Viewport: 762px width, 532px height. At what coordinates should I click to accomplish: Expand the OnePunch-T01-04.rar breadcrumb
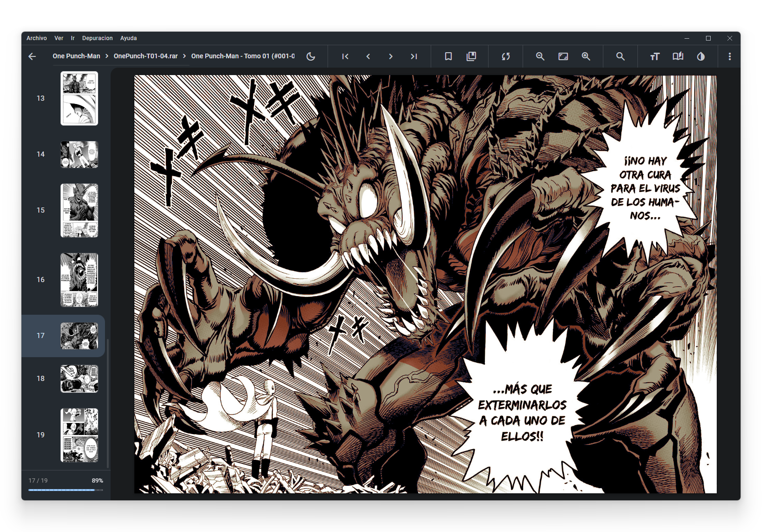point(147,56)
